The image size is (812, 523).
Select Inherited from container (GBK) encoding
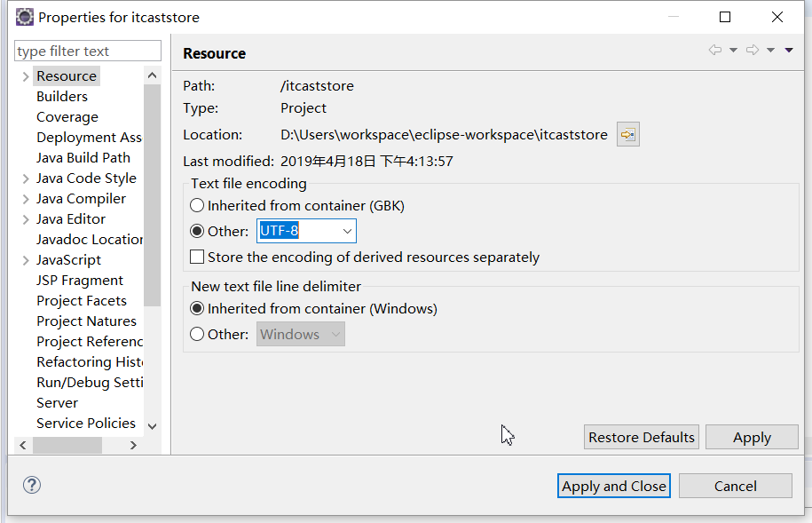pyautogui.click(x=197, y=205)
